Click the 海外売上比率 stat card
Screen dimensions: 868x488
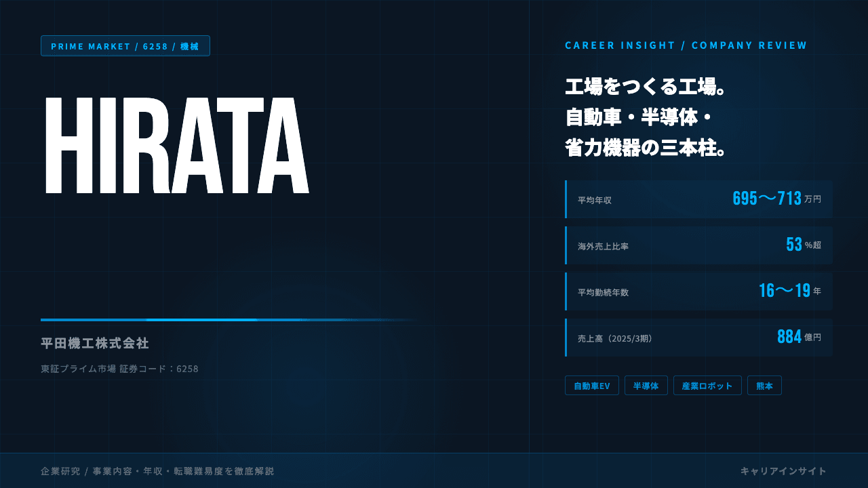(698, 245)
